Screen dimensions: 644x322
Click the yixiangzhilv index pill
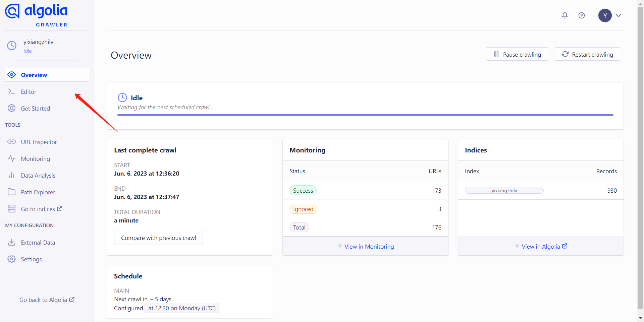tap(504, 191)
